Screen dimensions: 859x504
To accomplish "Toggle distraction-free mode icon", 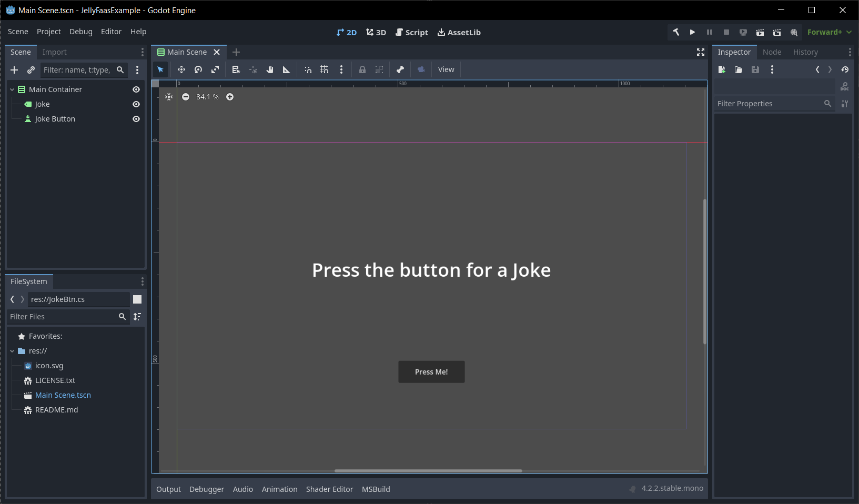I will coord(701,52).
